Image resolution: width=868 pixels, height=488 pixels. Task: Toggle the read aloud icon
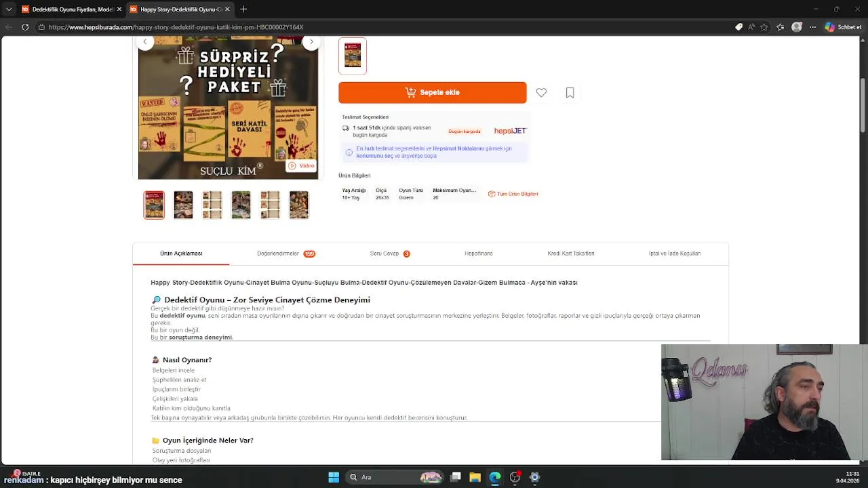(x=751, y=27)
